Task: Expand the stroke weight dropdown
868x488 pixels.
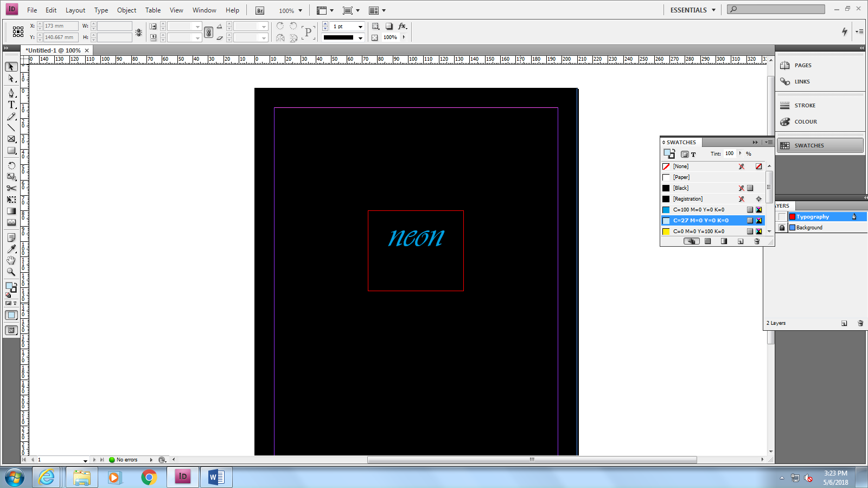Action: [x=359, y=26]
